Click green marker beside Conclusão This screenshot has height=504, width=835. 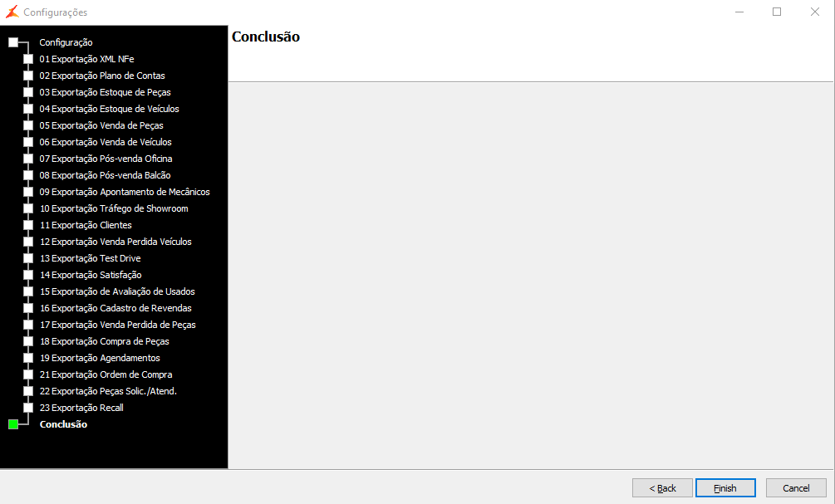point(13,424)
